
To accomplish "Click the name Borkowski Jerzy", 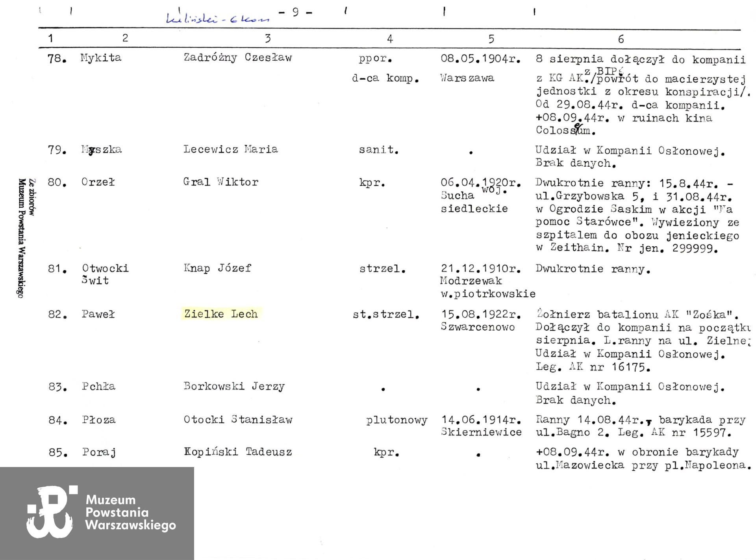I will (234, 386).
